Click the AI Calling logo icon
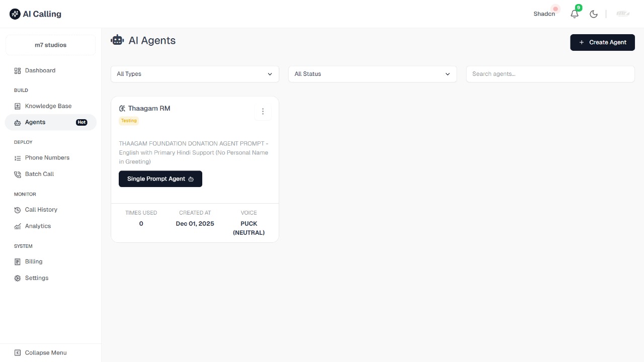 point(15,14)
